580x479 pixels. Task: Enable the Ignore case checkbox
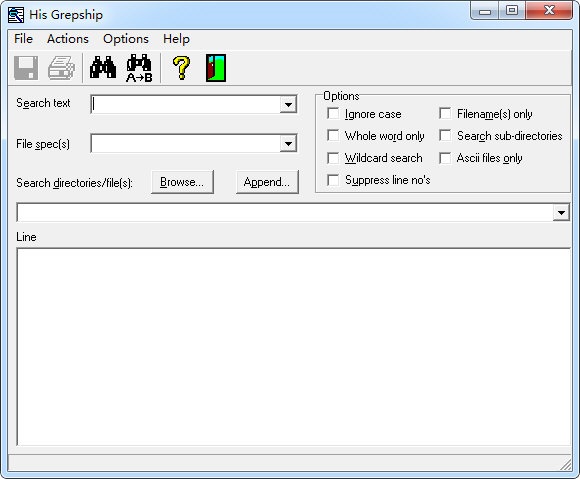point(333,114)
